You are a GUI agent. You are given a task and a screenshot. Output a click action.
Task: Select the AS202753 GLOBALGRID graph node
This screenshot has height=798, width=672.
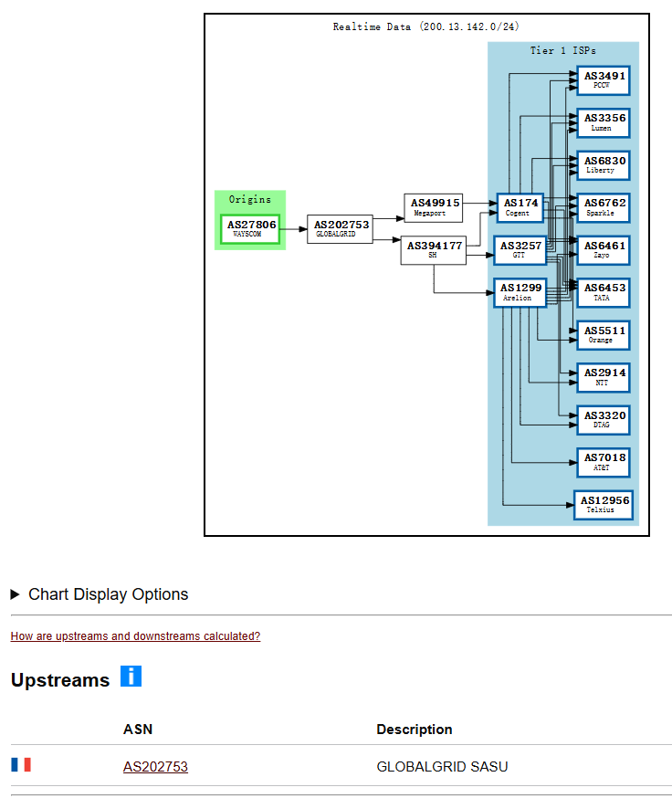point(340,229)
